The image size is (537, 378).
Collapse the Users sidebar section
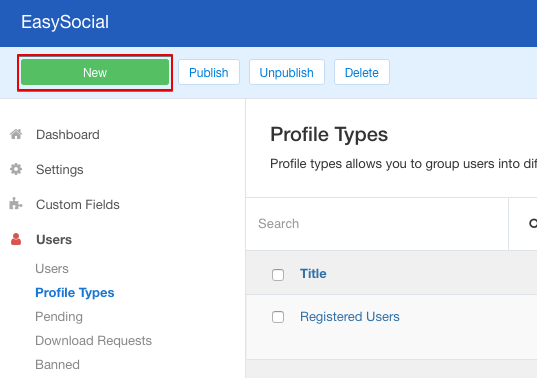pos(54,239)
